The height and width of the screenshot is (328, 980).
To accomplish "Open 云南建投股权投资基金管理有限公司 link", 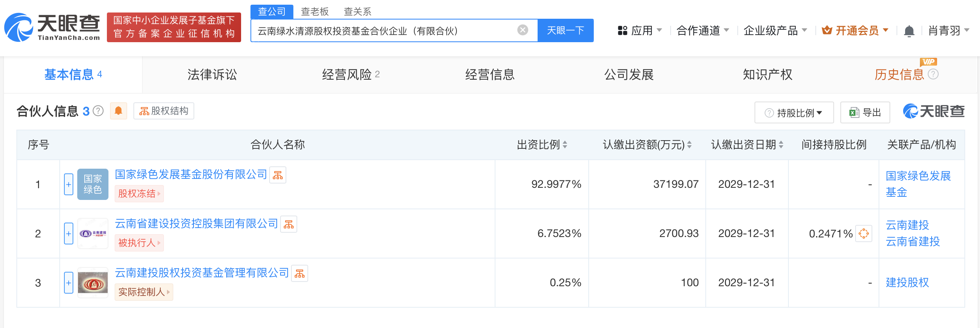I will click(202, 273).
